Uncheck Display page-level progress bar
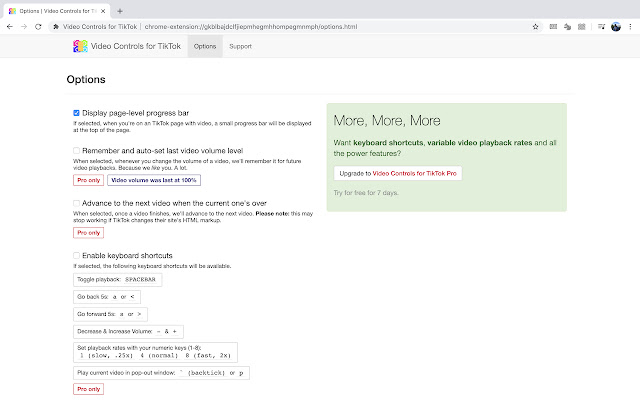 [x=77, y=113]
